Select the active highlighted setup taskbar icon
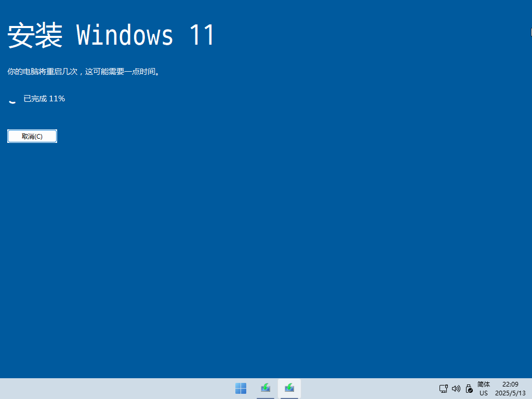The height and width of the screenshot is (399, 532). [x=289, y=388]
